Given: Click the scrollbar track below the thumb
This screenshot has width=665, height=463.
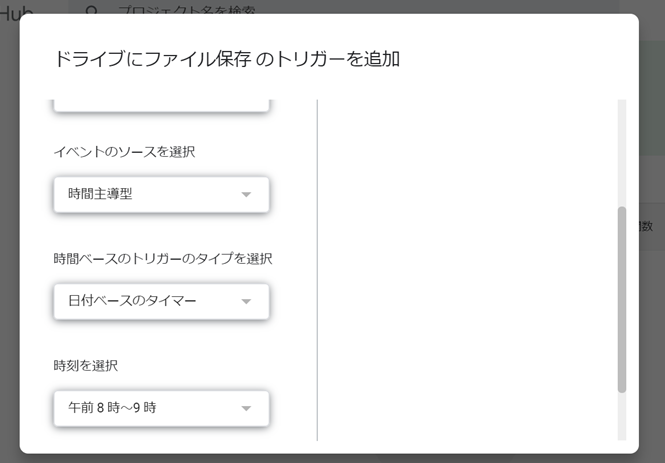Looking at the screenshot, I should (x=622, y=417).
